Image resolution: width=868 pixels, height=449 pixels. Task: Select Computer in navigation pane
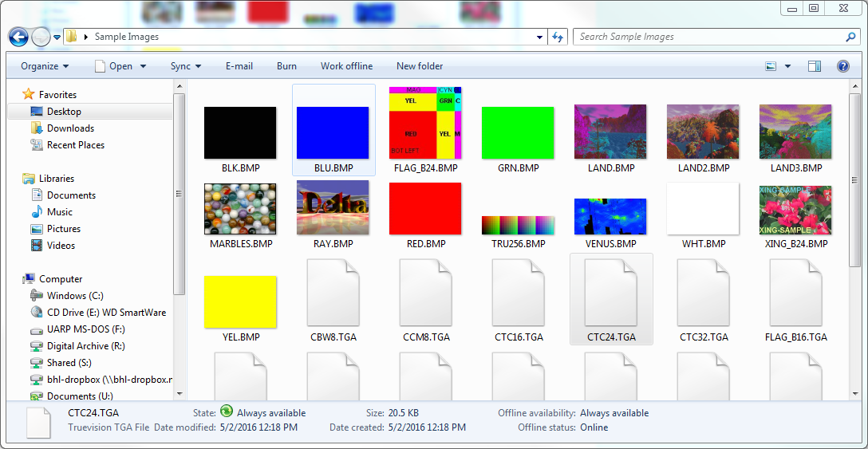tap(61, 278)
